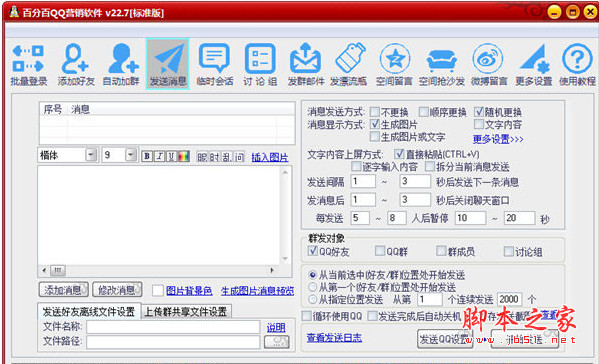Switch to 上传群共享文件设置 tab
This screenshot has height=364, width=599.
pos(186,312)
